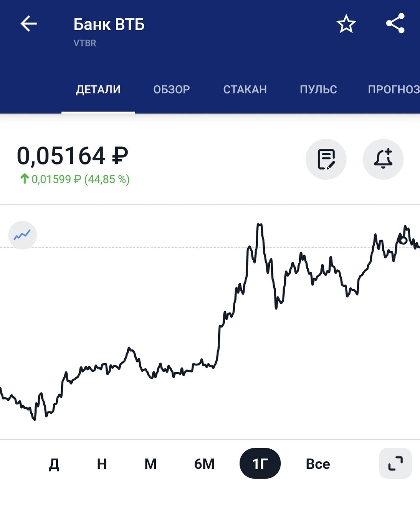
Task: Open the ОБЗОР tab
Action: (171, 89)
